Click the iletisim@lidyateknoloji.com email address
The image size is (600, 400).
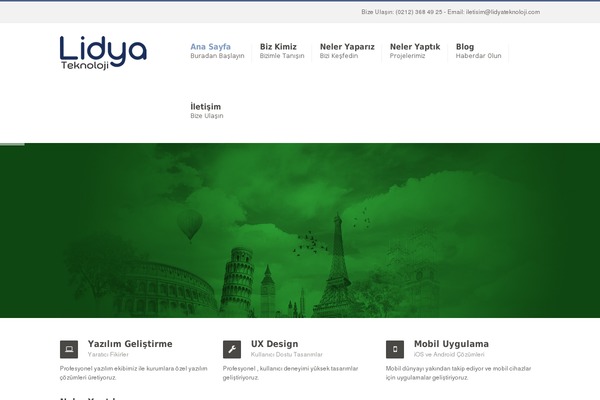pyautogui.click(x=503, y=12)
